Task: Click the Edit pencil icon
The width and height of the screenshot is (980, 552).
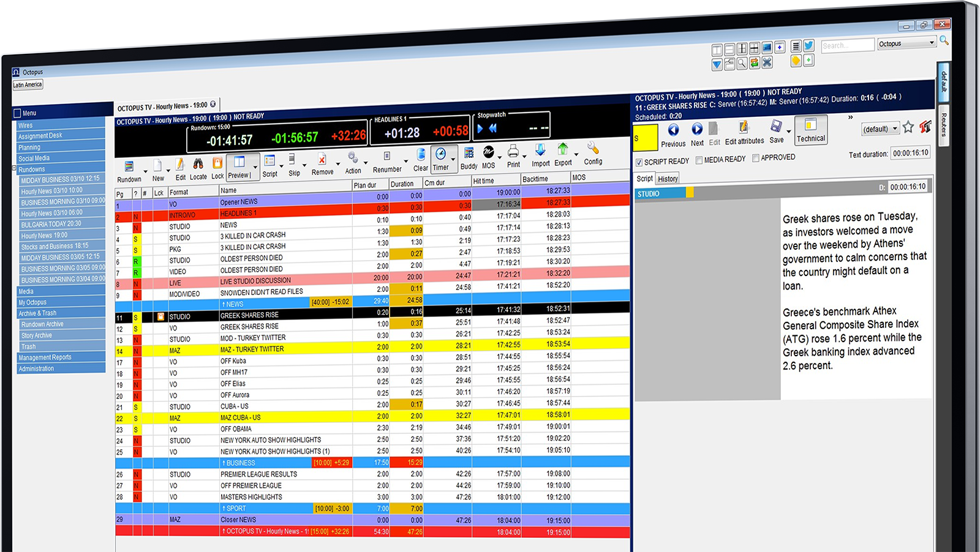Action: pyautogui.click(x=180, y=165)
